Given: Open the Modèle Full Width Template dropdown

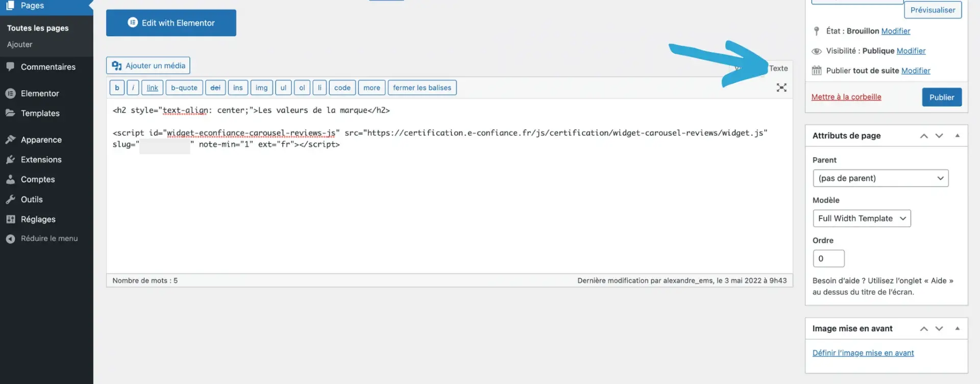Looking at the screenshot, I should 862,218.
